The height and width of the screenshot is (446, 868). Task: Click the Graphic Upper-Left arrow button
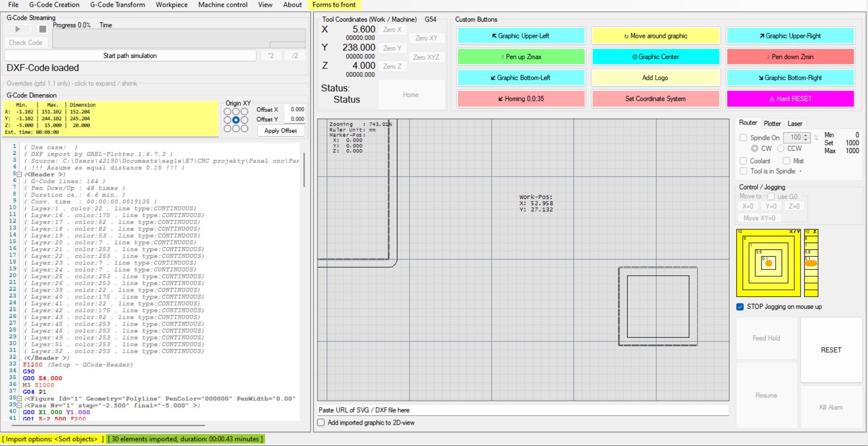(x=521, y=36)
